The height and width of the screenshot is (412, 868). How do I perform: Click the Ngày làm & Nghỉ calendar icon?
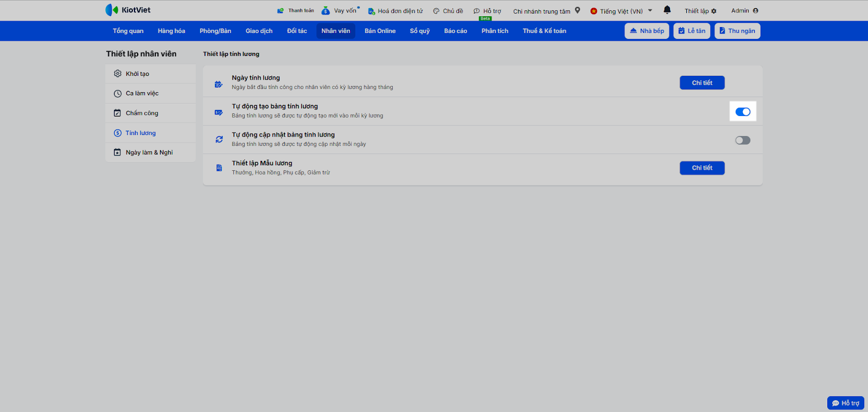[x=118, y=152]
